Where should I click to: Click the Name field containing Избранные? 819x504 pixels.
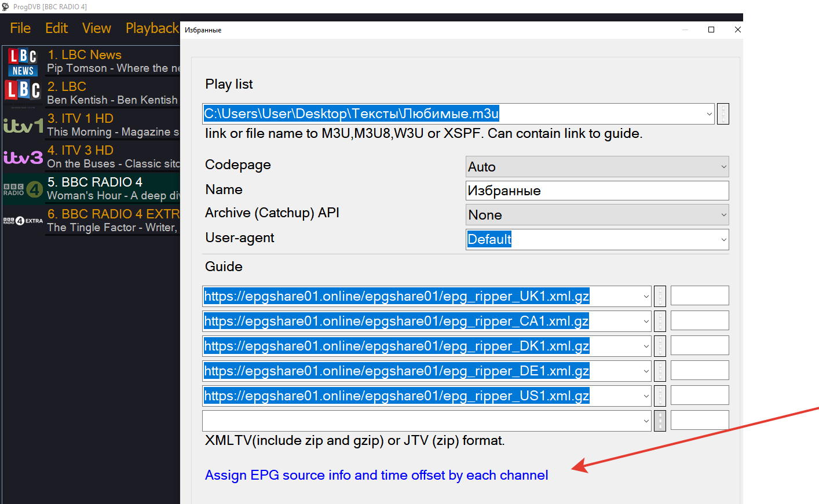597,191
